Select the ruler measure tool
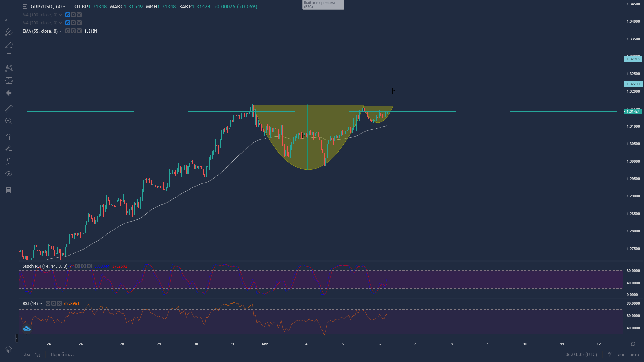This screenshot has height=362, width=644. point(9,109)
